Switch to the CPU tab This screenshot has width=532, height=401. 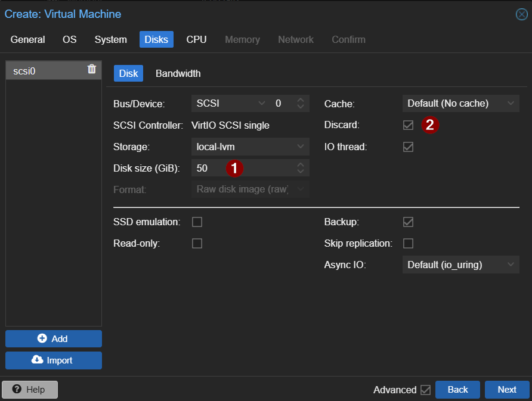coord(196,39)
